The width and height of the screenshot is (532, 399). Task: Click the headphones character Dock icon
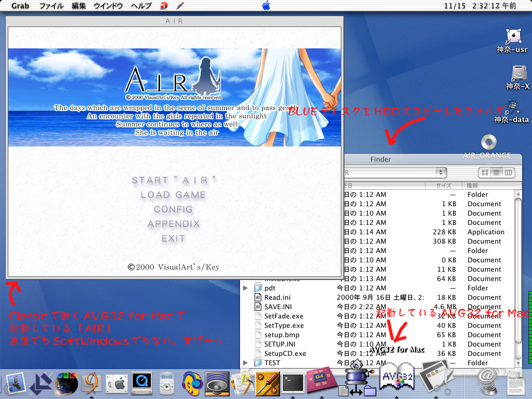point(192,384)
